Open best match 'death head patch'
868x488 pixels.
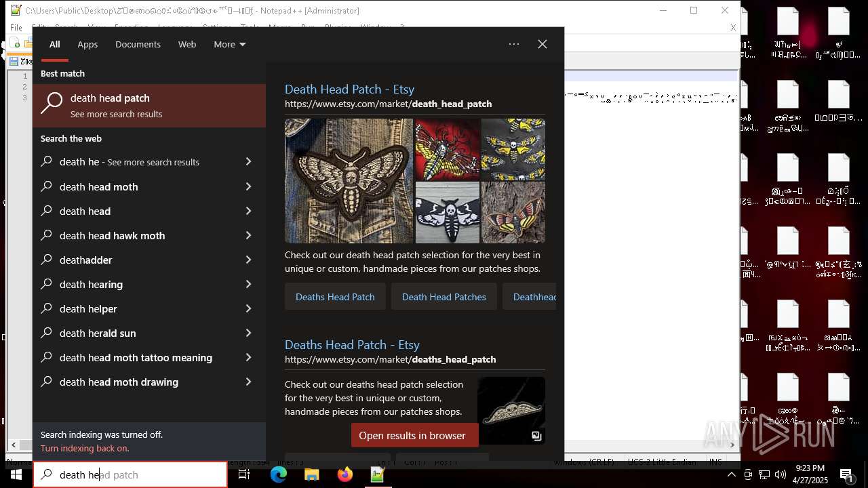coord(149,105)
